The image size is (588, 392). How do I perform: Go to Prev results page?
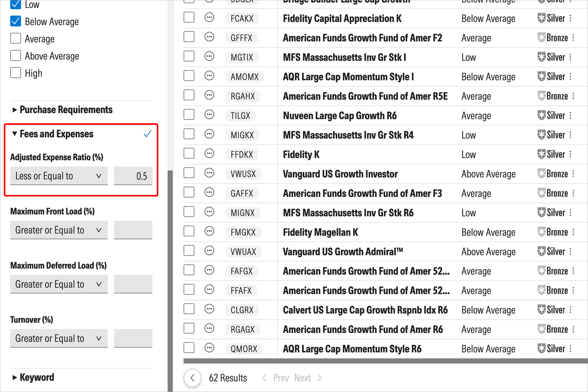(x=276, y=378)
